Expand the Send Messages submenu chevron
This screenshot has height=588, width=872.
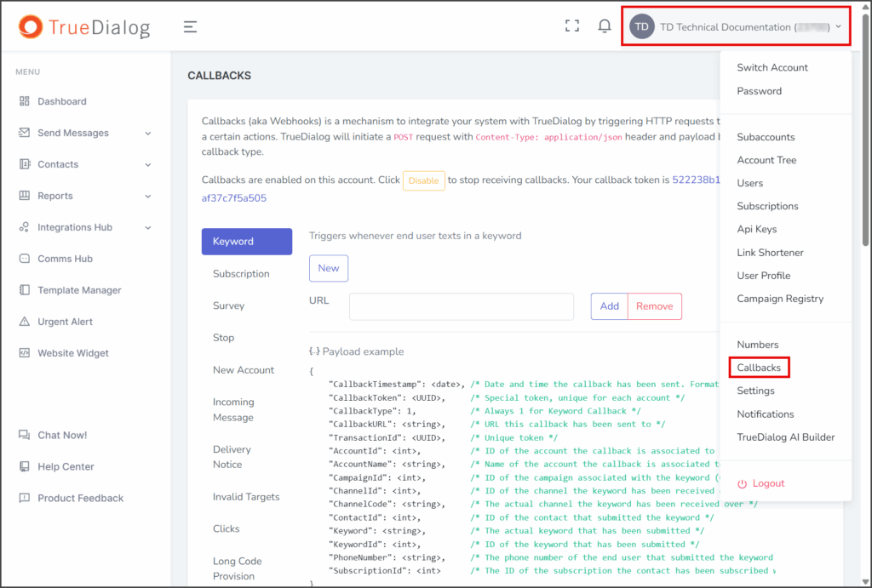[148, 134]
